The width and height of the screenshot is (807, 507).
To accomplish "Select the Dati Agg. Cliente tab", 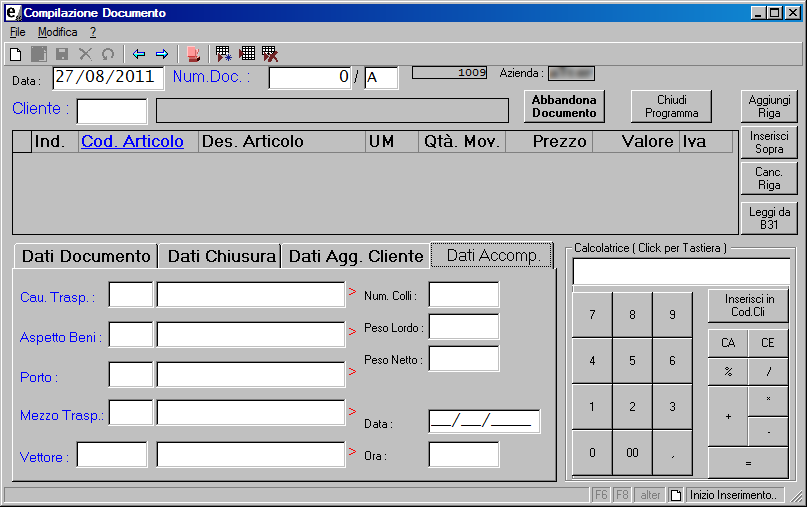I will [x=356, y=256].
